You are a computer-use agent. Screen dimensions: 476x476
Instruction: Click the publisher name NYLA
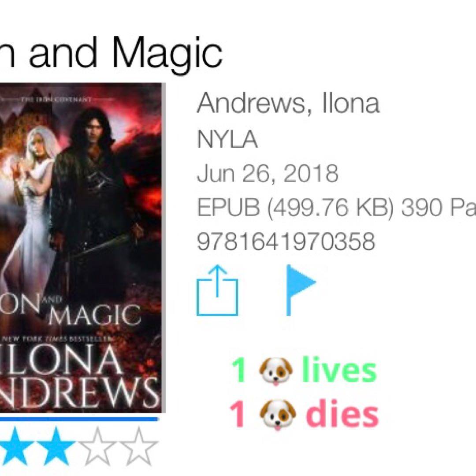[227, 139]
